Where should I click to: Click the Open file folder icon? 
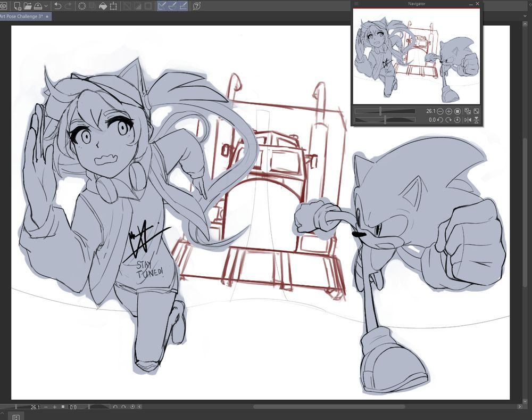(x=28, y=6)
